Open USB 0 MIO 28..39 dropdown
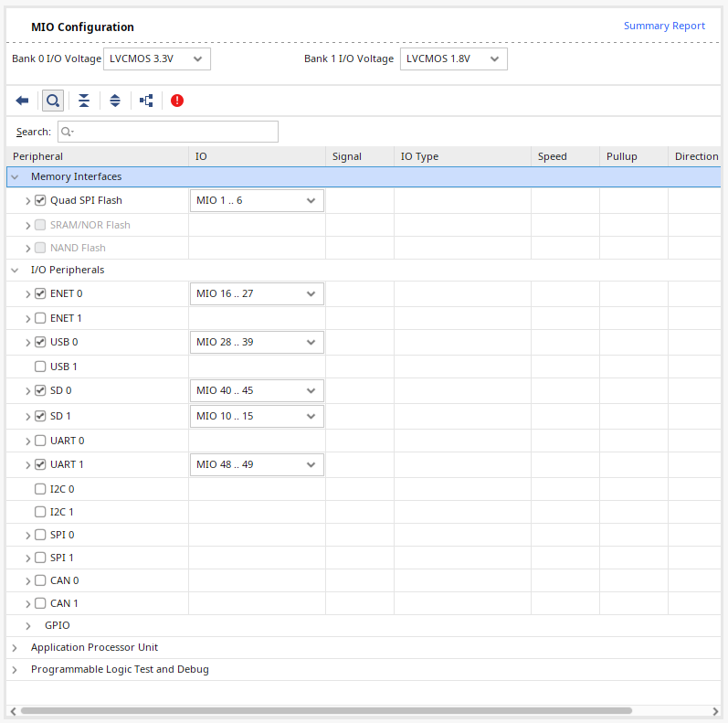Image resolution: width=728 pixels, height=723 pixels. tap(257, 342)
